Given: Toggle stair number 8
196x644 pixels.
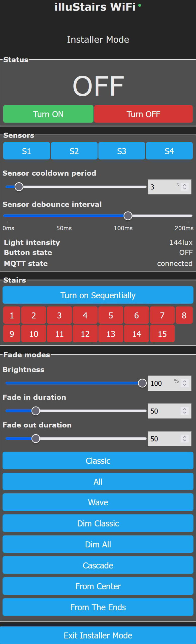Looking at the screenshot, I should click(184, 315).
